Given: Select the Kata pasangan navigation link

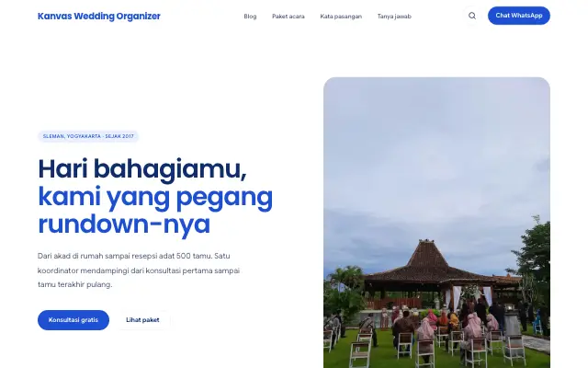Looking at the screenshot, I should 341,17.
